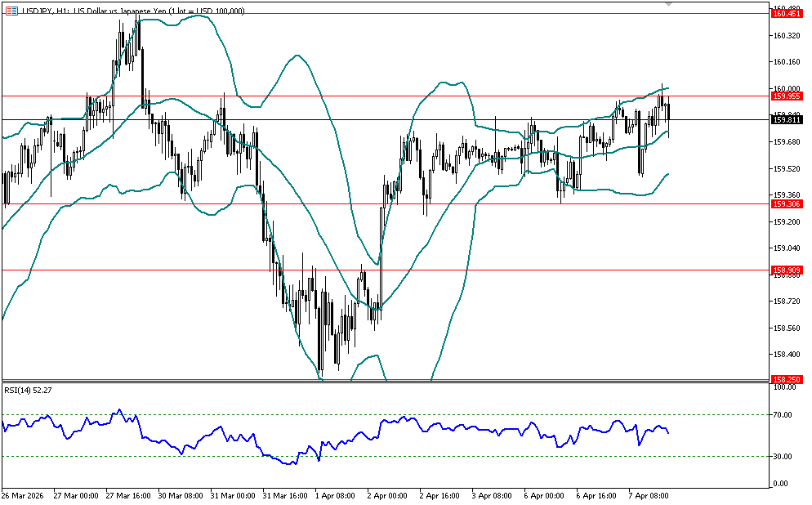Select the 158.909 red price label
Screen dimensions: 812x505
pyautogui.click(x=787, y=270)
